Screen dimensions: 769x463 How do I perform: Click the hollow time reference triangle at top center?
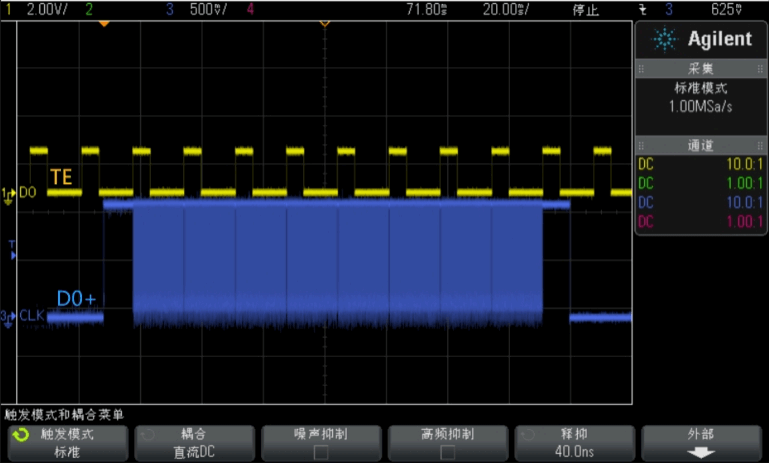tap(324, 22)
